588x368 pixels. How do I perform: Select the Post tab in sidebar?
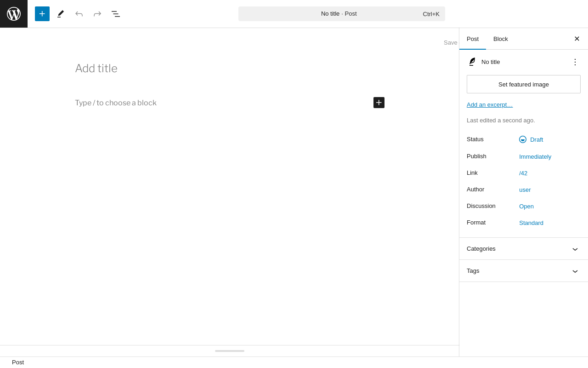click(473, 39)
